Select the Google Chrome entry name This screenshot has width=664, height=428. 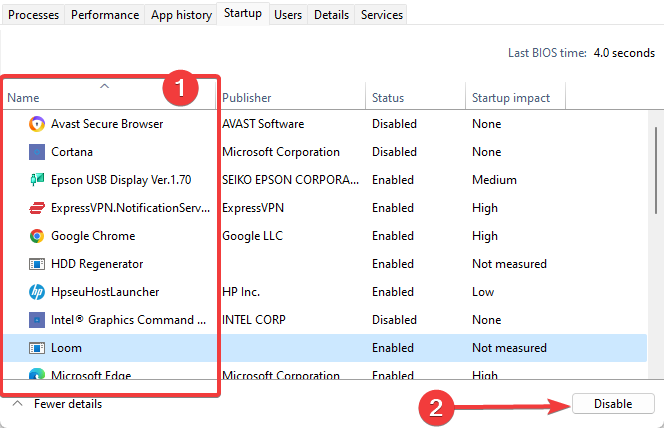pos(93,236)
